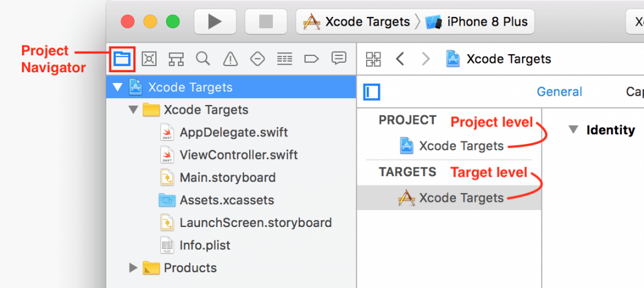Open the Project Navigator folder icon
644x288 pixels.
[x=121, y=59]
